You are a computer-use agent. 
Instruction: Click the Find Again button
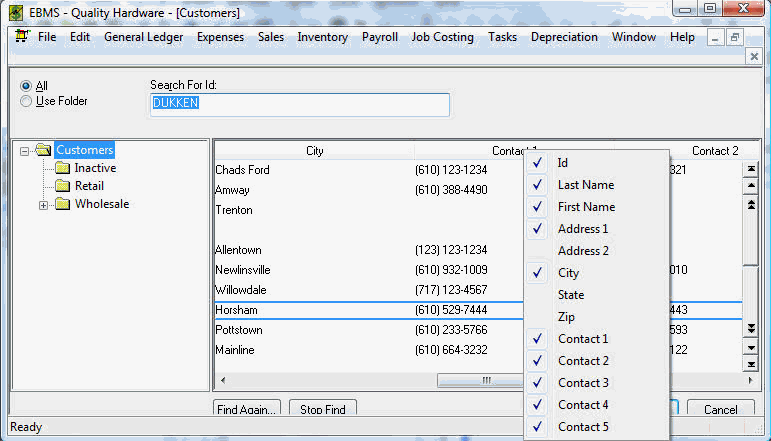click(246, 409)
